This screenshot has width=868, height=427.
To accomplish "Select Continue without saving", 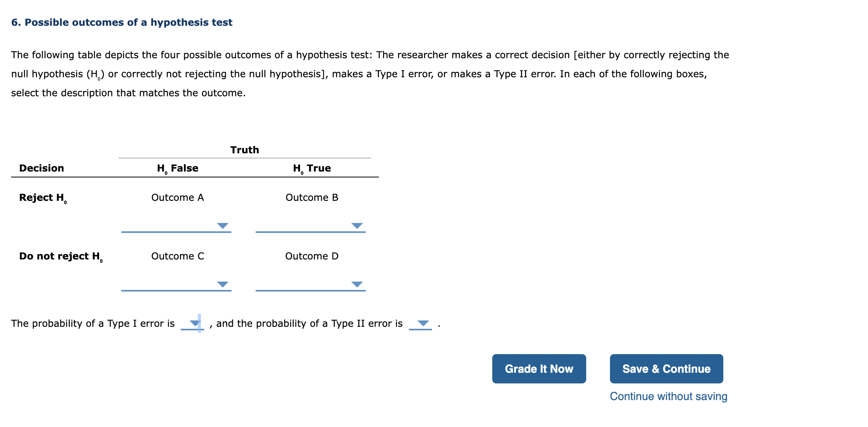I will [x=668, y=396].
